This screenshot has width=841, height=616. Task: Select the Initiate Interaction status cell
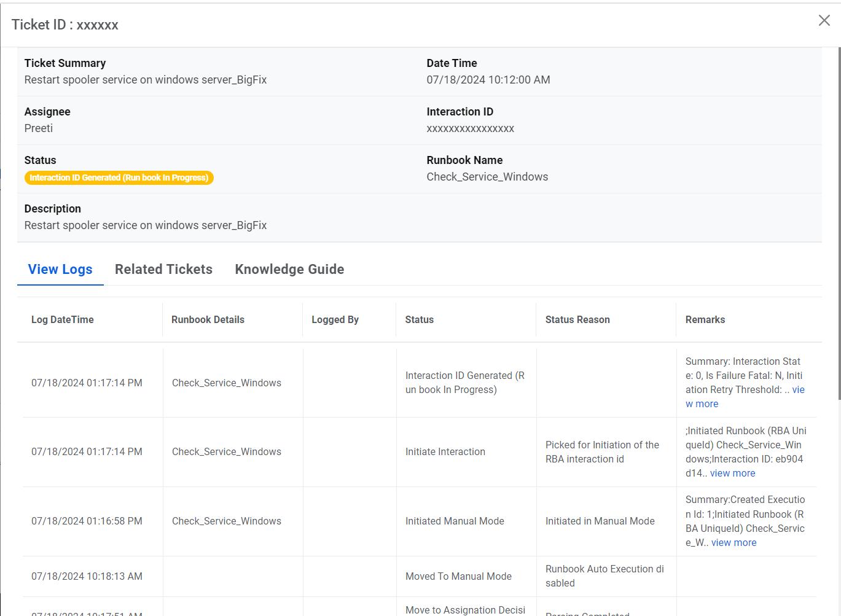(x=445, y=452)
